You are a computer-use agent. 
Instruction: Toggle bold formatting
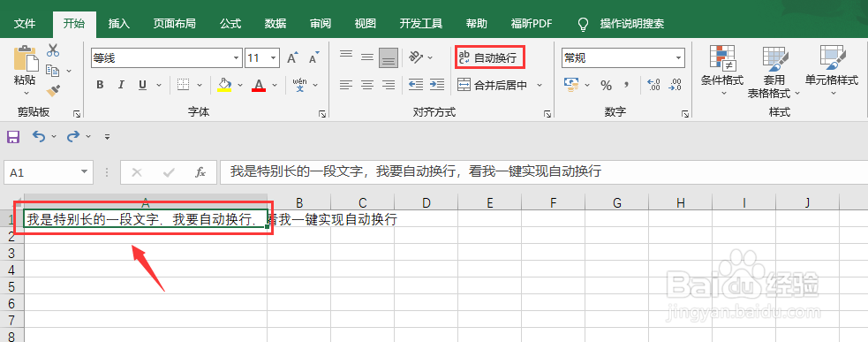[100, 85]
